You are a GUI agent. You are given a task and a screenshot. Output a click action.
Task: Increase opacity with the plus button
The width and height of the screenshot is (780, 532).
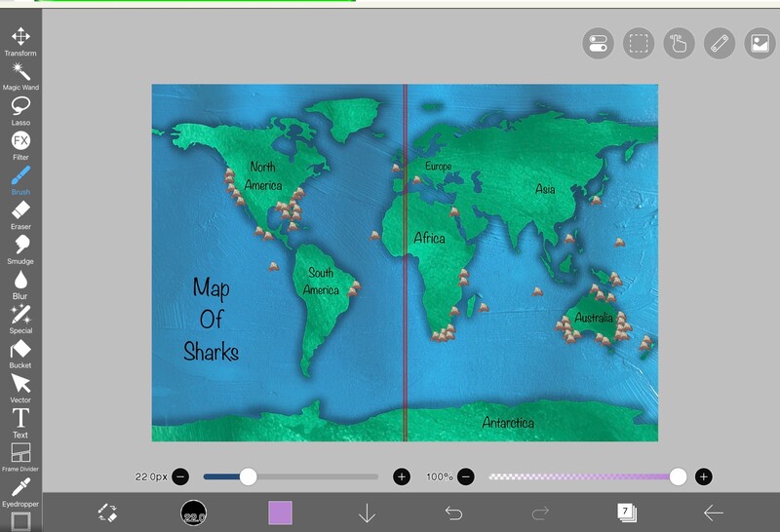[x=703, y=476]
